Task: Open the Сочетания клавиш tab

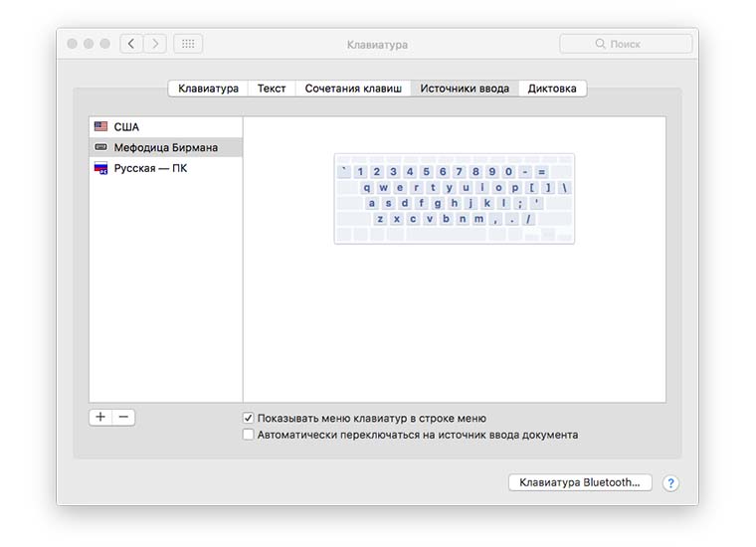Action: 353,89
